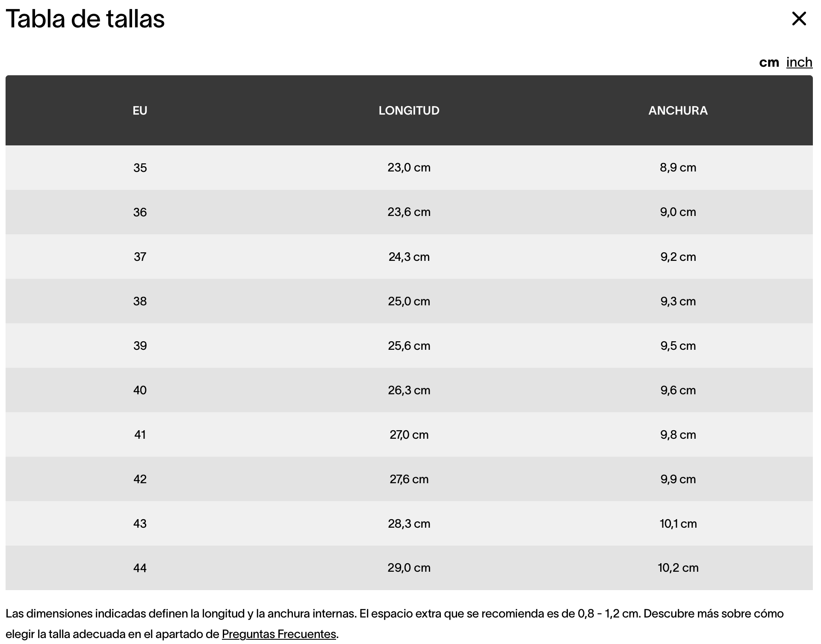
Task: Select the EU size 35 cell
Action: tap(140, 168)
